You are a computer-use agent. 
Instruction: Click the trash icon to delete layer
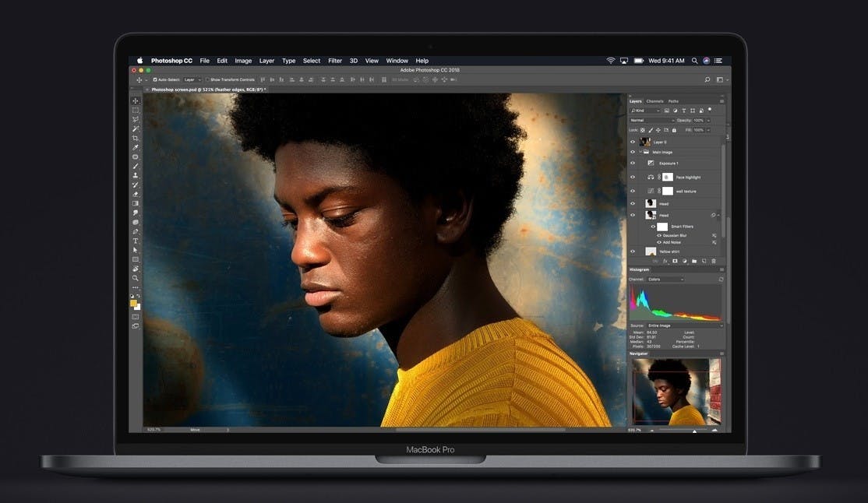[x=714, y=261]
